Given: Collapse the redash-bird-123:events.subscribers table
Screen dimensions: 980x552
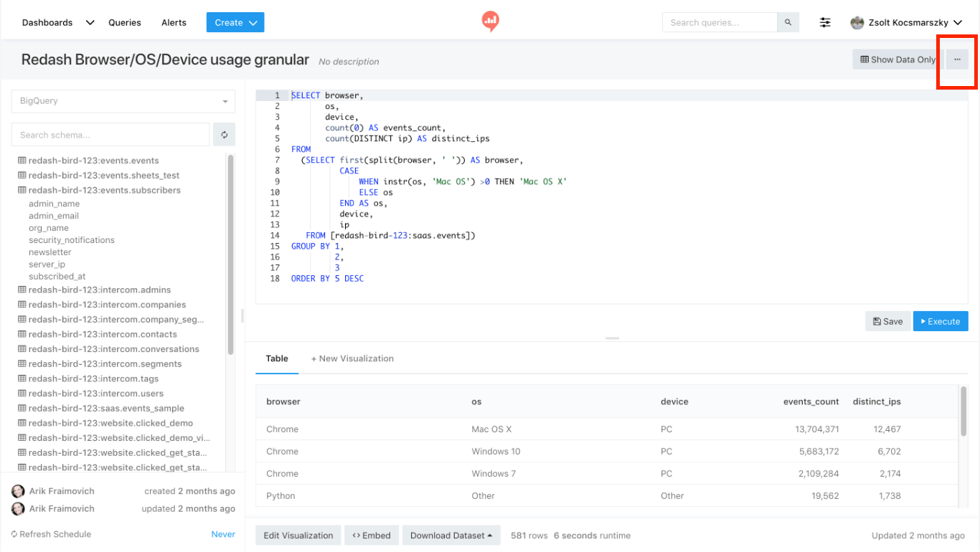Looking at the screenshot, I should (x=104, y=190).
